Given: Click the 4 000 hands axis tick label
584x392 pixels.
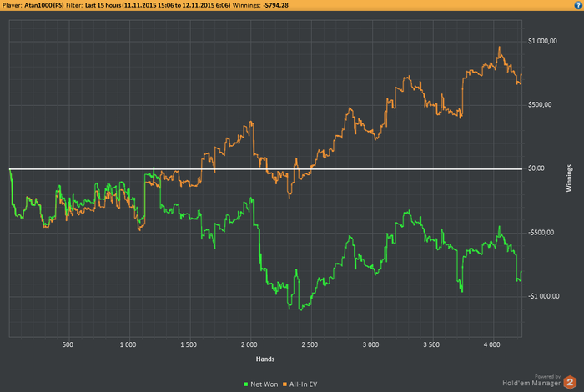Looking at the screenshot, I should click(492, 344).
